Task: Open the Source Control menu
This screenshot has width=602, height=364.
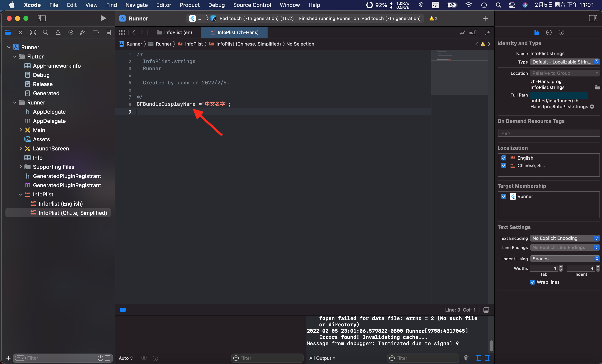Action: pos(252,5)
